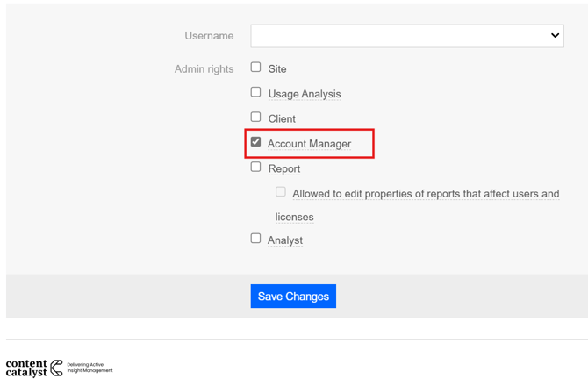Toggle the Report checkbox

(256, 167)
